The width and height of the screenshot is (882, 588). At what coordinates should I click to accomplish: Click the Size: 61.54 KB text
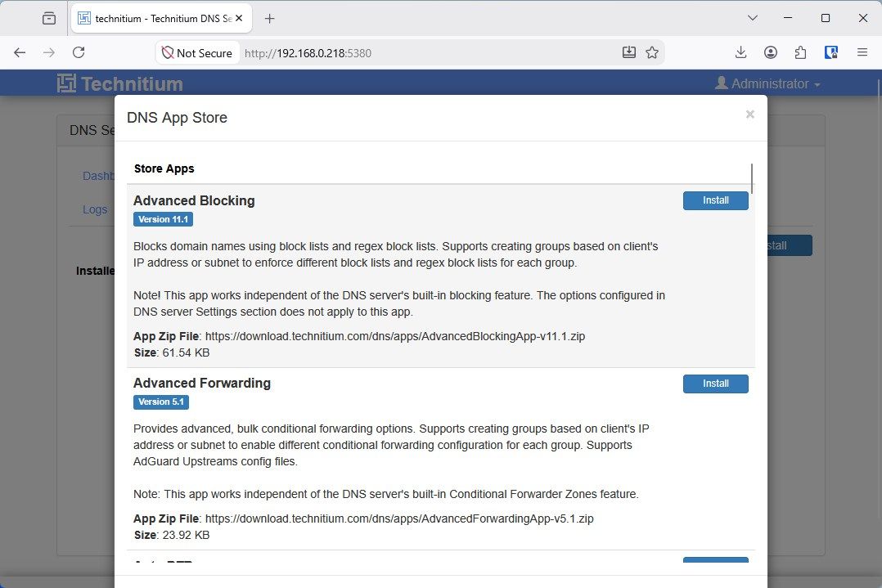[x=172, y=353]
